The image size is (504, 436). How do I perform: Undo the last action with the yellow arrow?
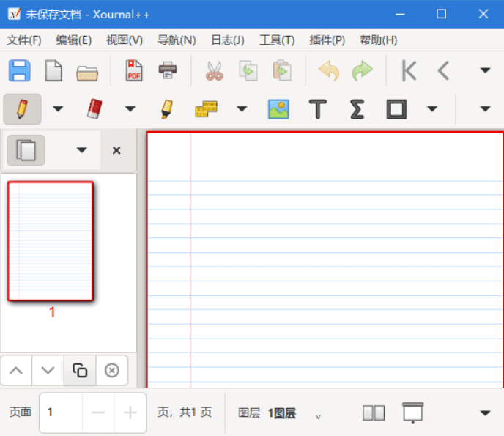pos(328,70)
